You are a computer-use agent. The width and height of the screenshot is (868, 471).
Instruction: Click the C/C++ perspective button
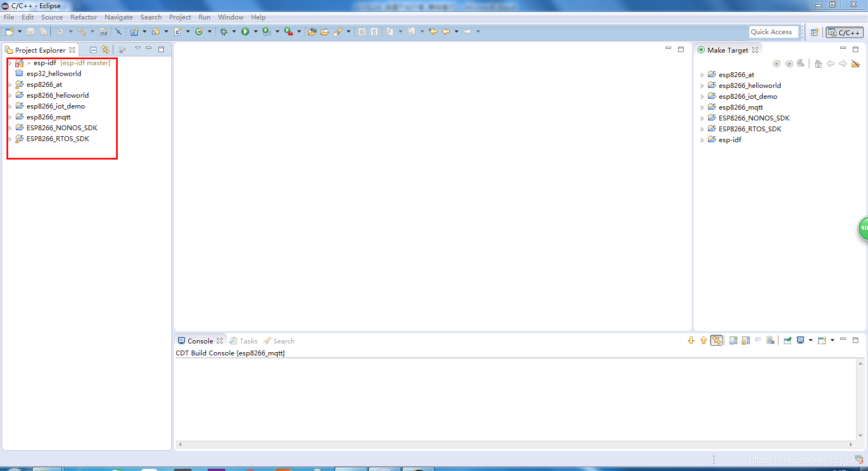[x=845, y=33]
